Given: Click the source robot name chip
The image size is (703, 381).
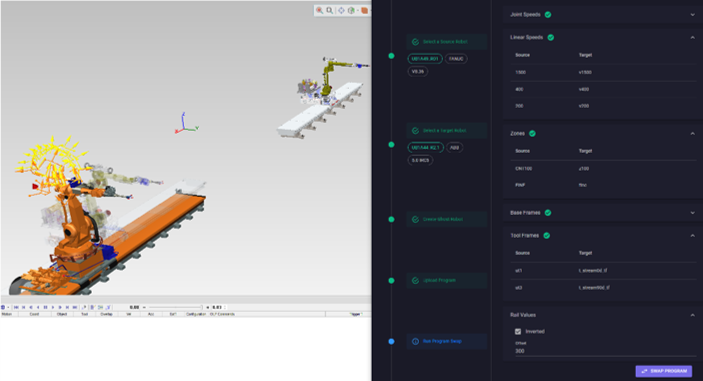Looking at the screenshot, I should 425,59.
